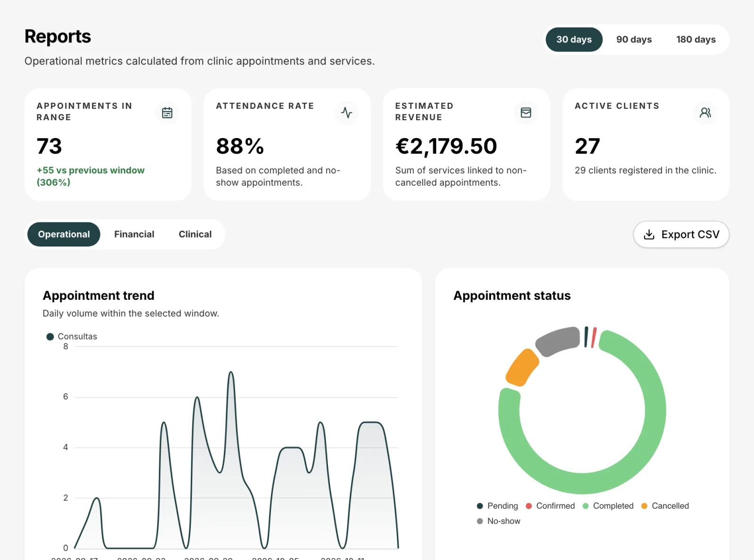Click the Appointment status heading
This screenshot has width=754, height=560.
(512, 296)
